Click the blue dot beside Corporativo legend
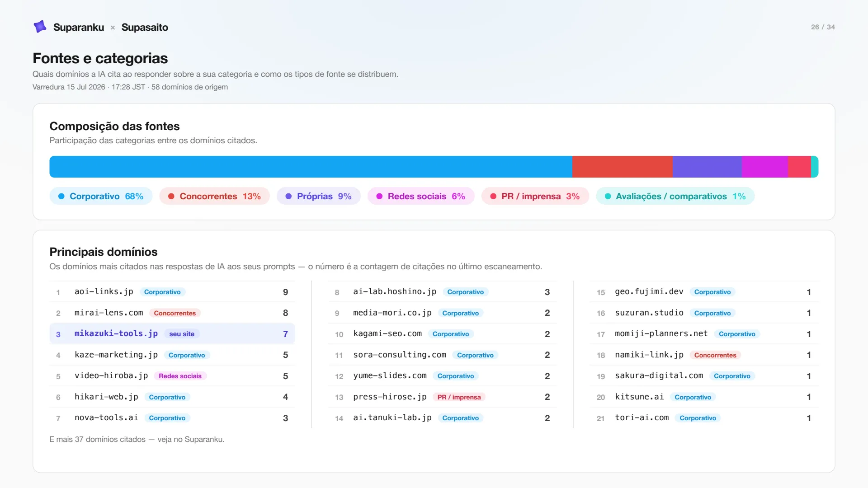 click(x=61, y=196)
